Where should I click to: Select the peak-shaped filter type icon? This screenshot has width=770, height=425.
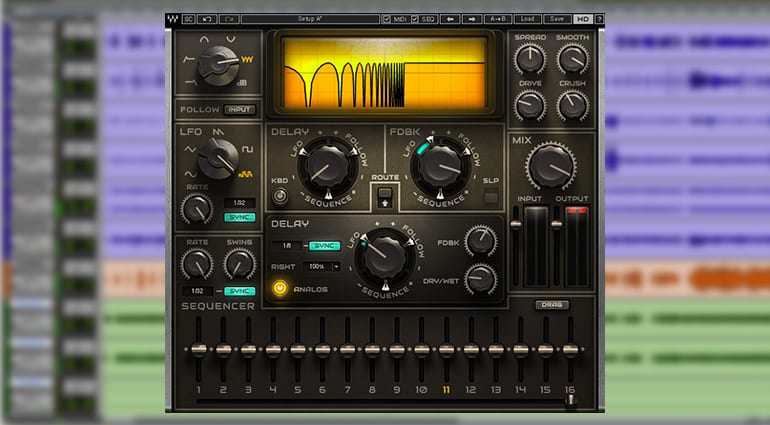pyautogui.click(x=204, y=39)
